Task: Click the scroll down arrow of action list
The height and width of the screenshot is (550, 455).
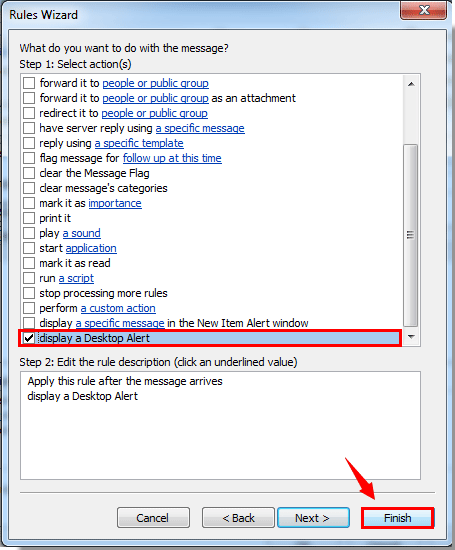Action: tap(411, 337)
